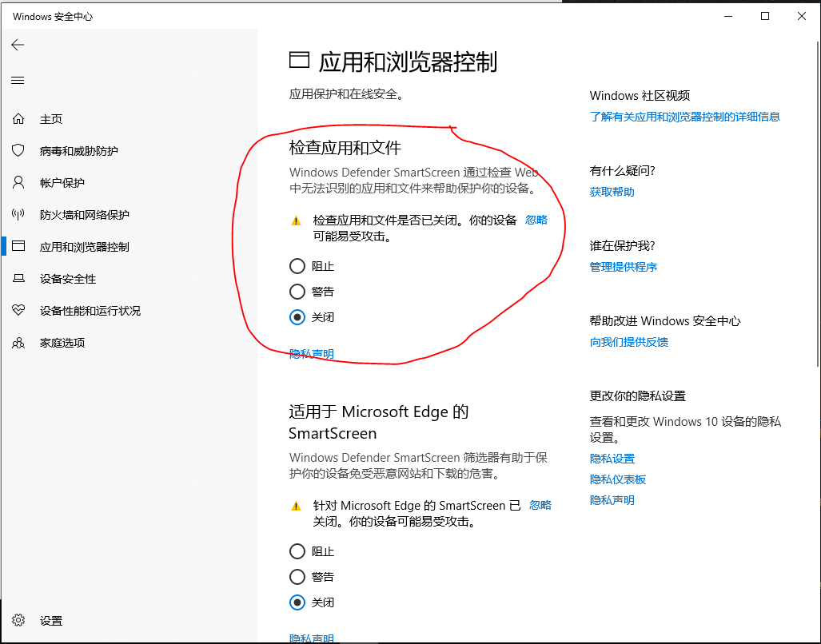Open 设备性能和运行状况 section
Image resolution: width=821 pixels, height=644 pixels.
pos(90,311)
